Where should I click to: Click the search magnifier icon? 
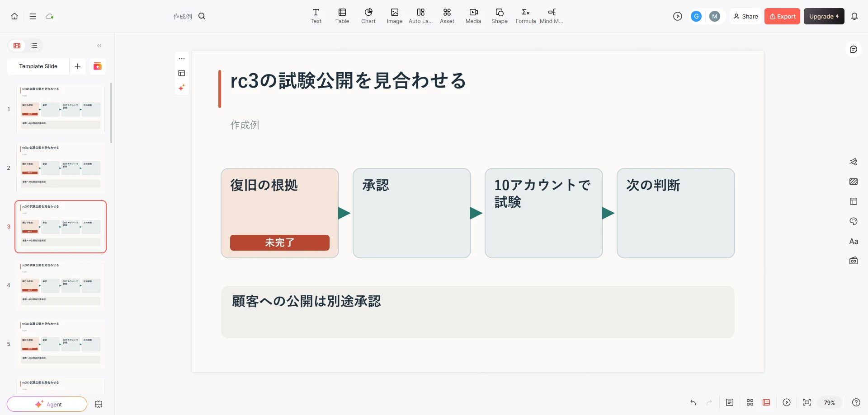click(202, 16)
